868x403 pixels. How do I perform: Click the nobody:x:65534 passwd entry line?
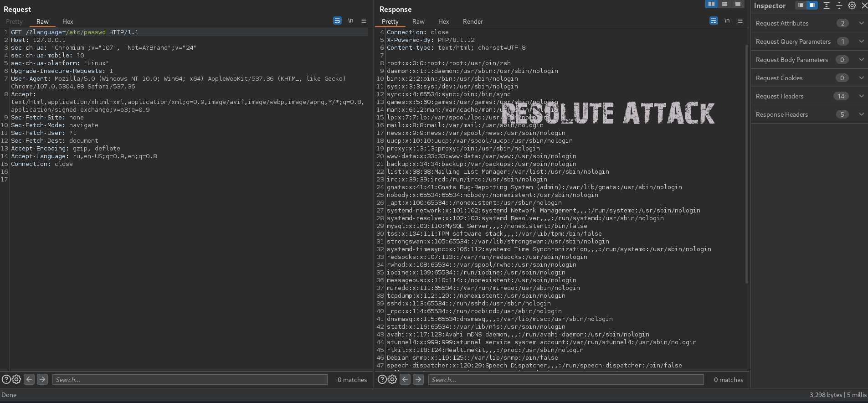(493, 195)
